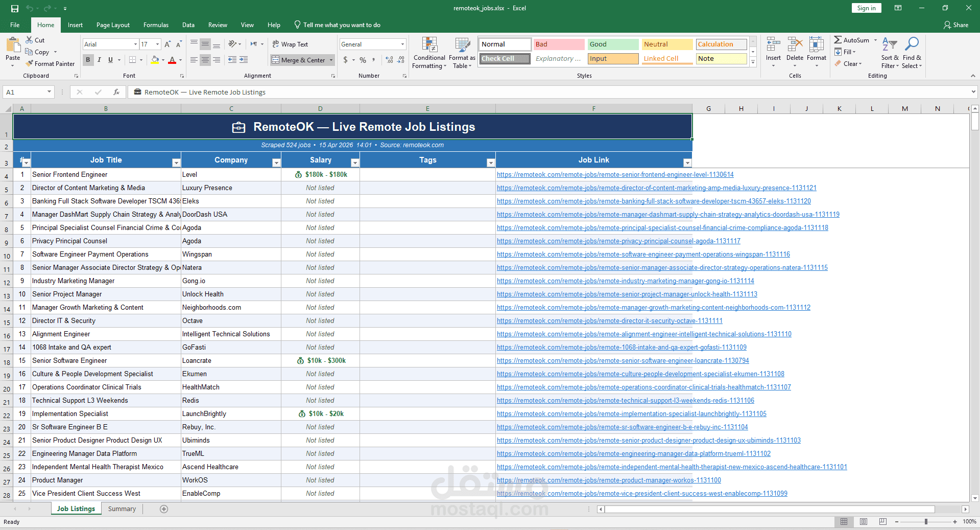Toggle Wrap Text

click(290, 44)
